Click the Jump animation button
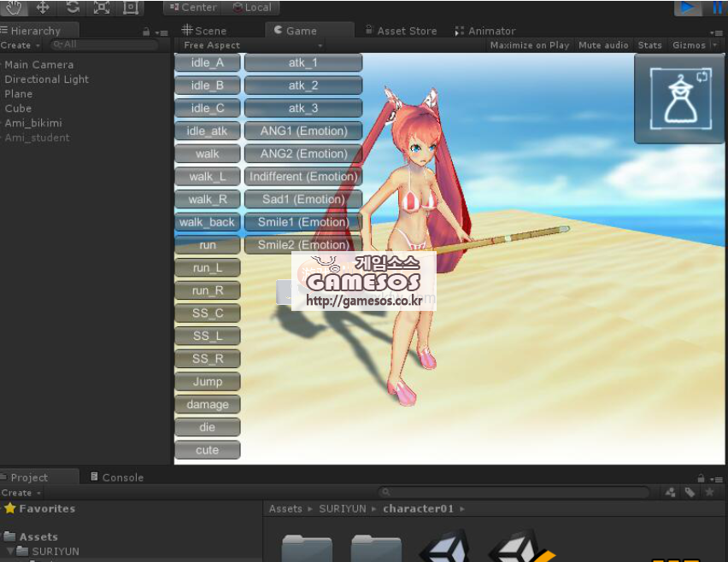This screenshot has width=728, height=562. [x=208, y=382]
